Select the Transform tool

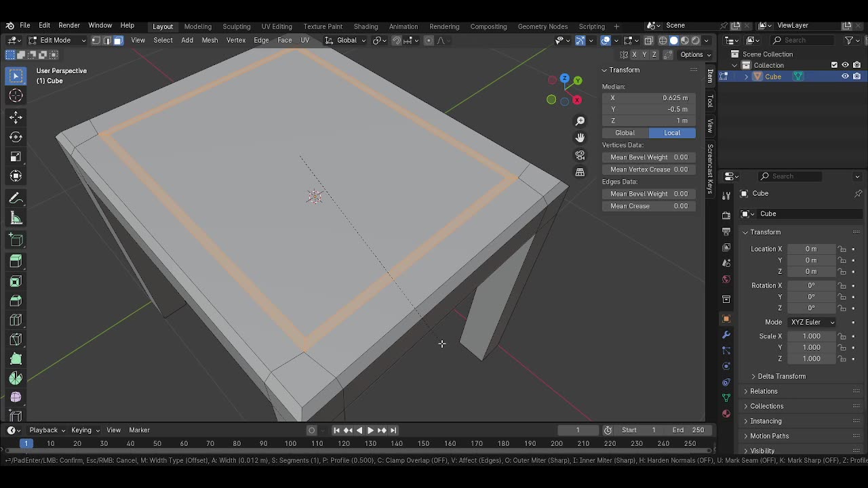16,176
